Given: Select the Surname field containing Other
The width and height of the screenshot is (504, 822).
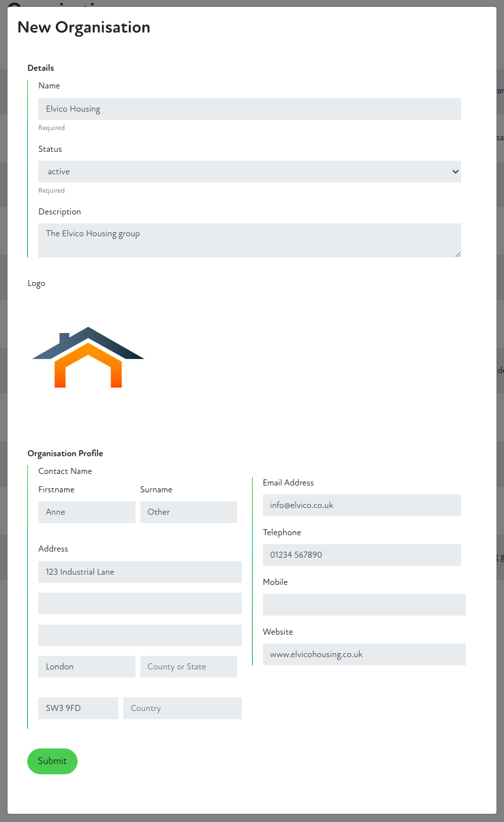Looking at the screenshot, I should [188, 512].
